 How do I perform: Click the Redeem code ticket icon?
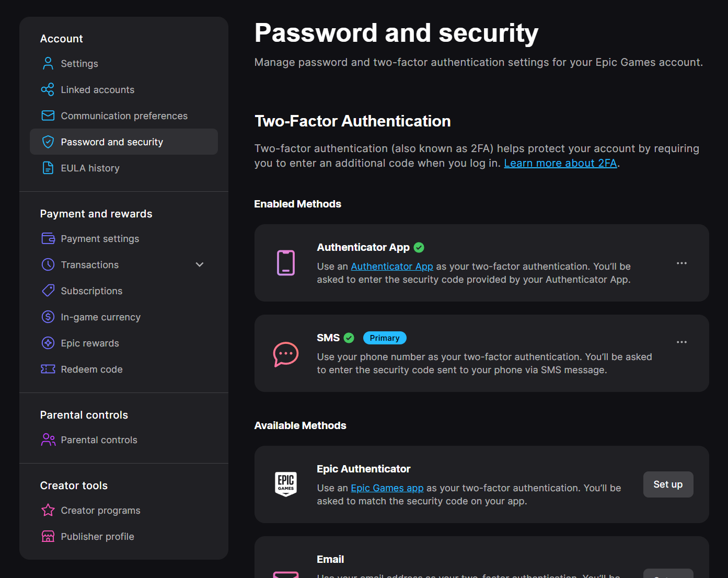[48, 369]
